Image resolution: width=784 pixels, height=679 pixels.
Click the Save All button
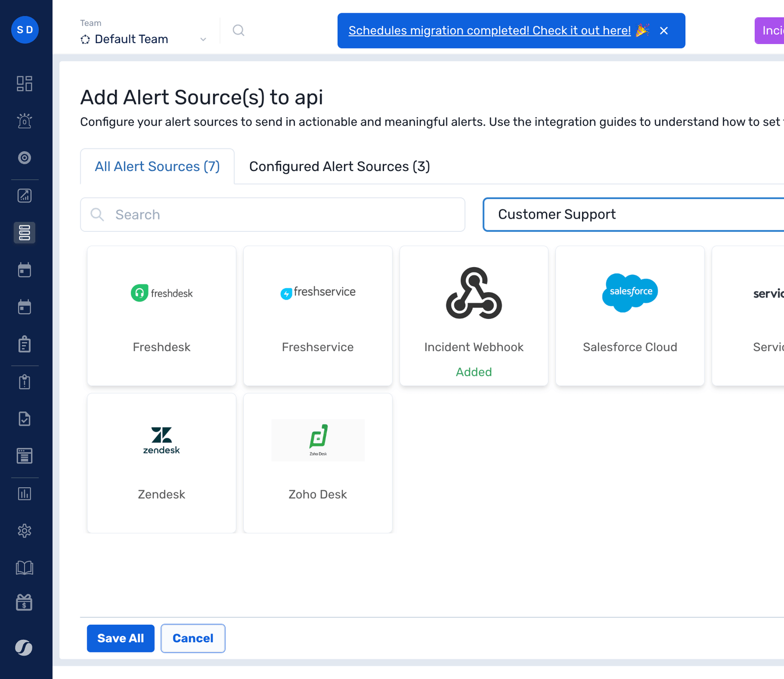[121, 638]
